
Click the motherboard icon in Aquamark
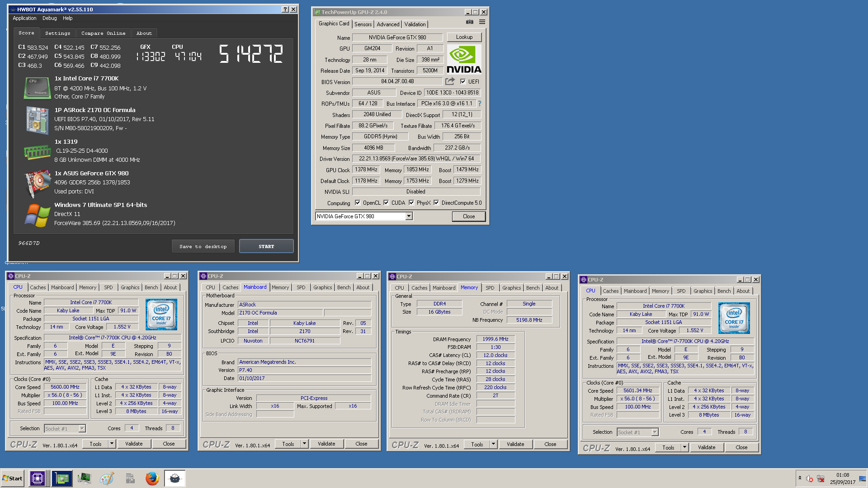(37, 120)
